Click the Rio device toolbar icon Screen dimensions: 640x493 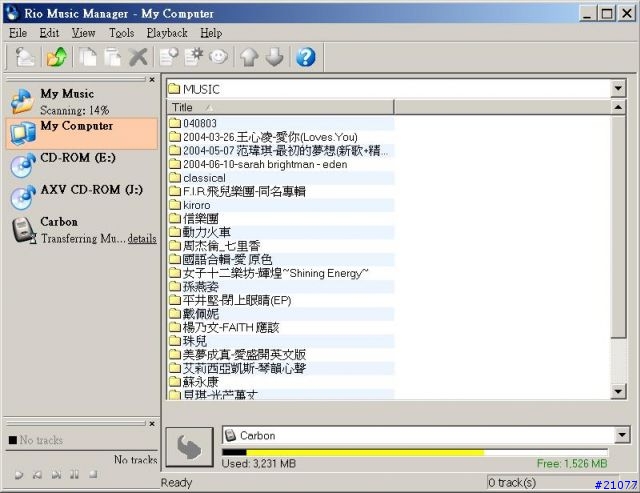26,57
